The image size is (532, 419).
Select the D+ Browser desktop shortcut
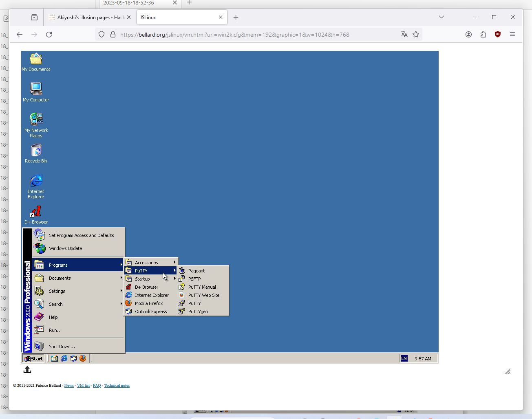click(x=36, y=215)
